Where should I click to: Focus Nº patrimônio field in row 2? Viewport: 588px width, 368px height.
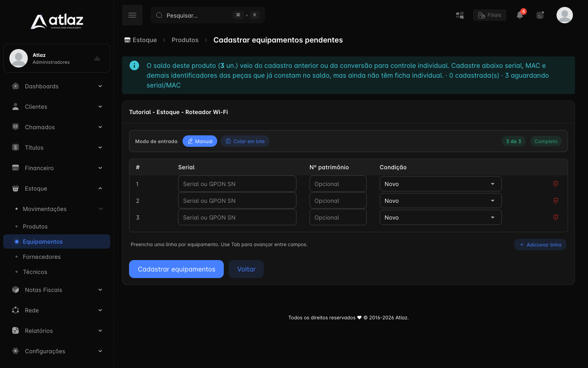click(338, 200)
